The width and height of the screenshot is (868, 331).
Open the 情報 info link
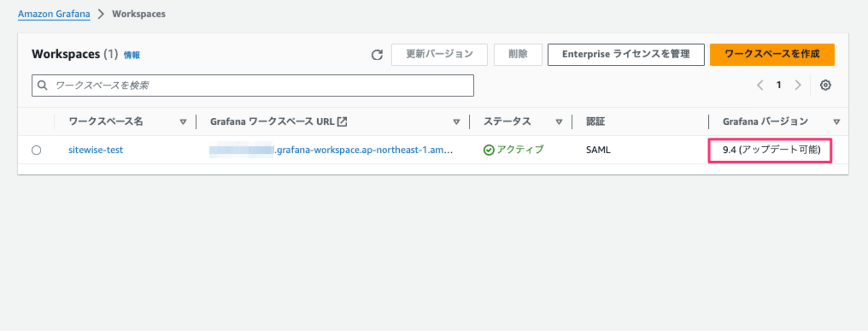(132, 55)
